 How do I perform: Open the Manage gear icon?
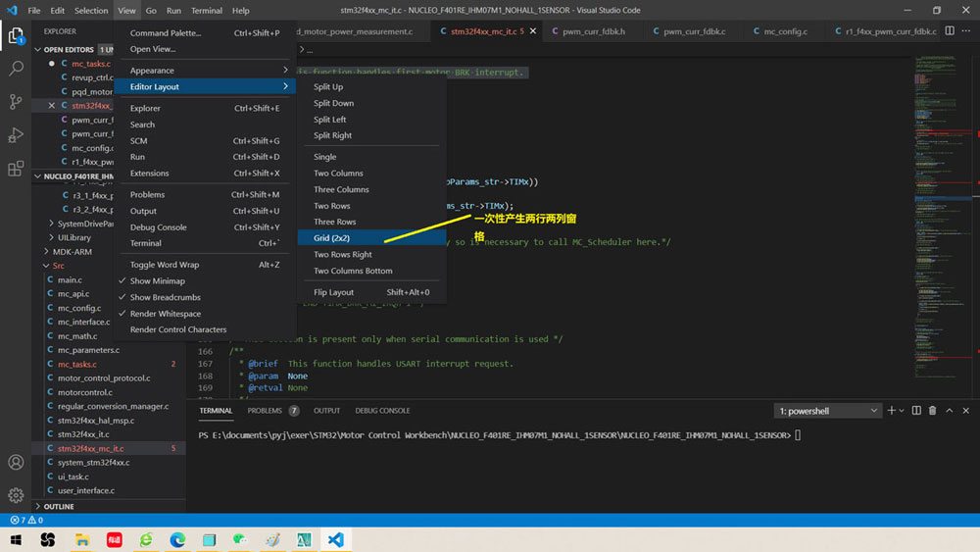(16, 495)
